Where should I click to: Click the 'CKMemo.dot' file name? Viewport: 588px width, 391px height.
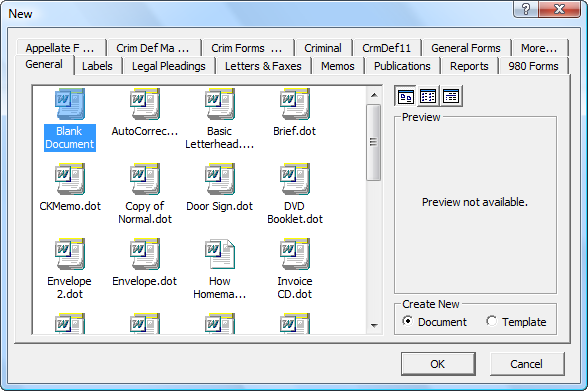(x=70, y=206)
